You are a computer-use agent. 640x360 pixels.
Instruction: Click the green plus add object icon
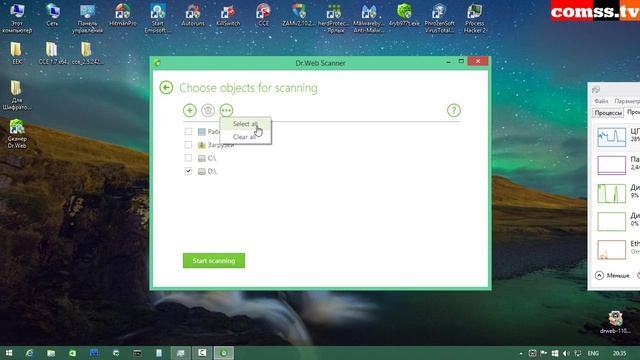pos(189,110)
